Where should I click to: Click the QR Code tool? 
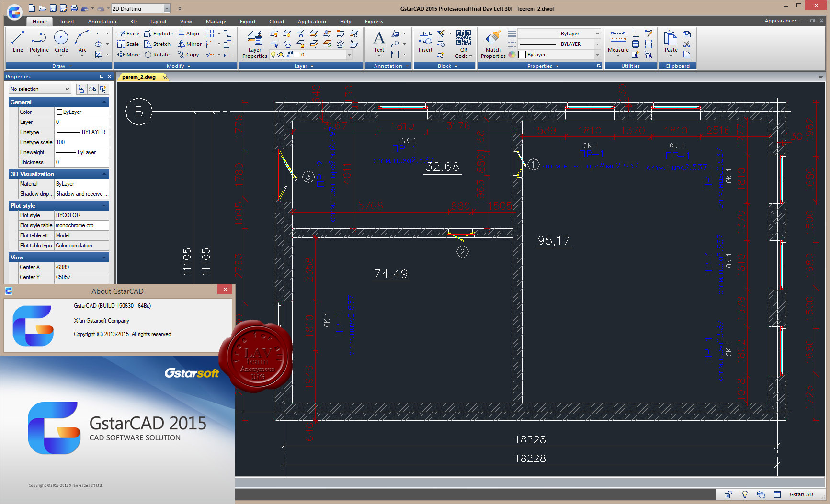(464, 44)
